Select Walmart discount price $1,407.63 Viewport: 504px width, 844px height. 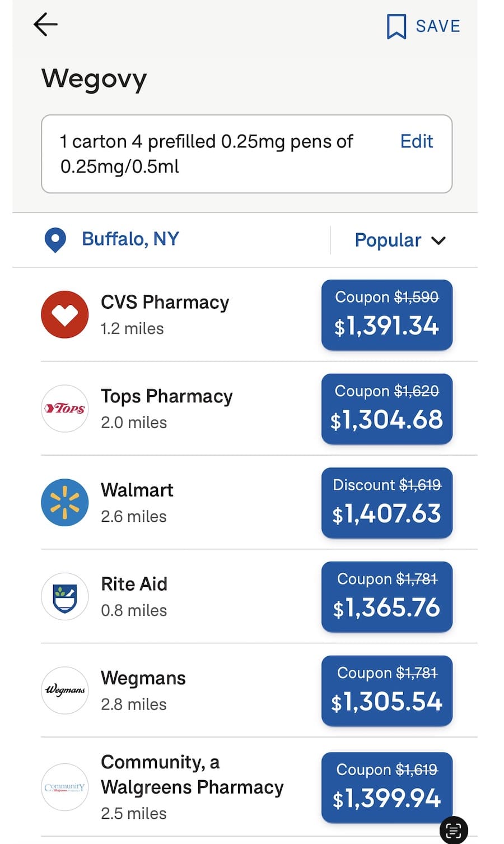click(386, 503)
